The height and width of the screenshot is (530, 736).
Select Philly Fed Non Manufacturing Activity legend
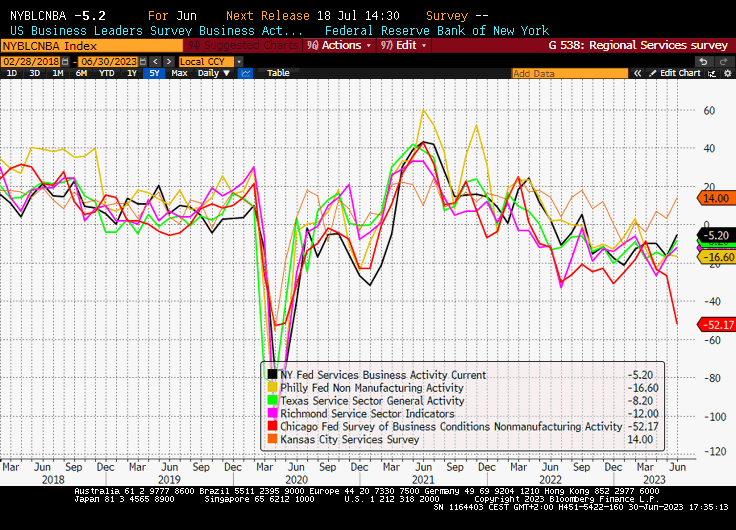pyautogui.click(x=372, y=388)
